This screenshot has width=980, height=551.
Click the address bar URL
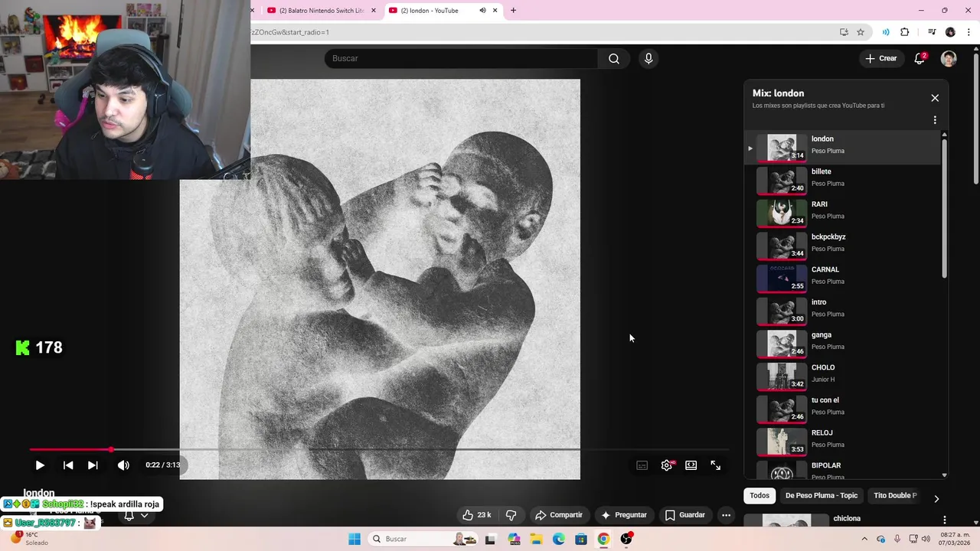[290, 32]
